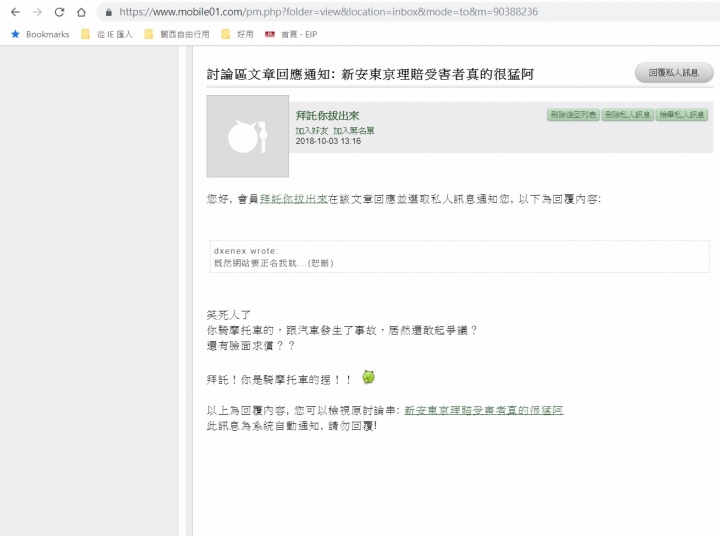Click the padlock icon in the address bar
Screen dimensions: 720x536
coord(109,12)
